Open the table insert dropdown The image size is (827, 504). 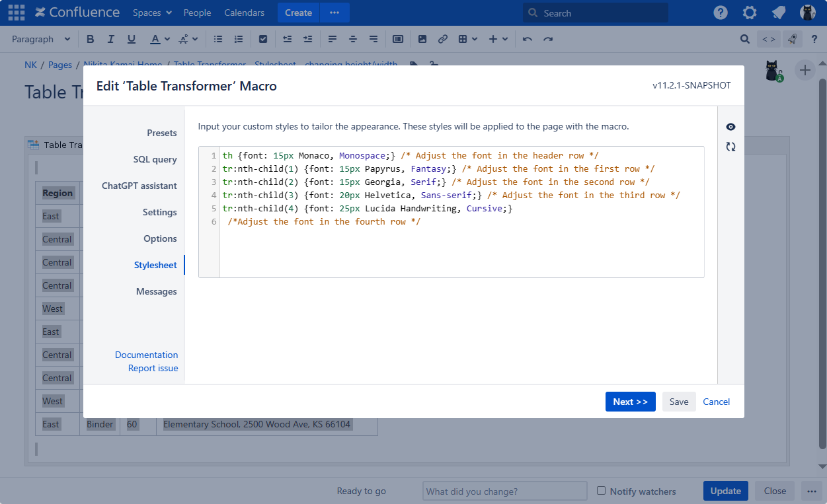click(467, 39)
